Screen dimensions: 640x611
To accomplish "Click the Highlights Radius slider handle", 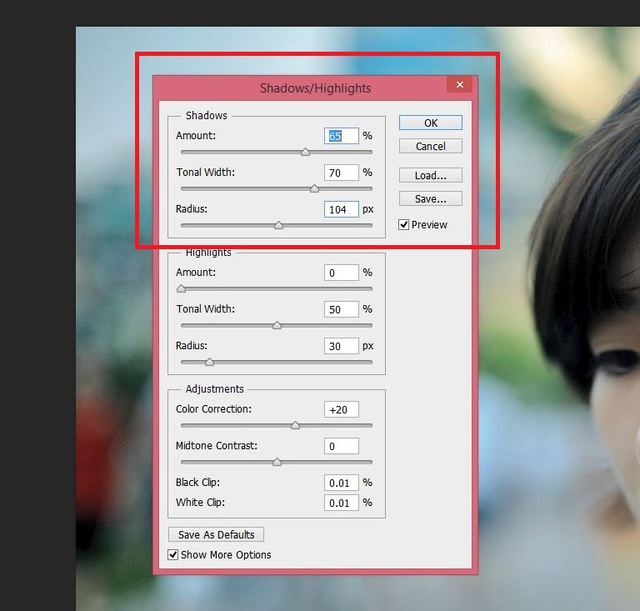I will 209,362.
